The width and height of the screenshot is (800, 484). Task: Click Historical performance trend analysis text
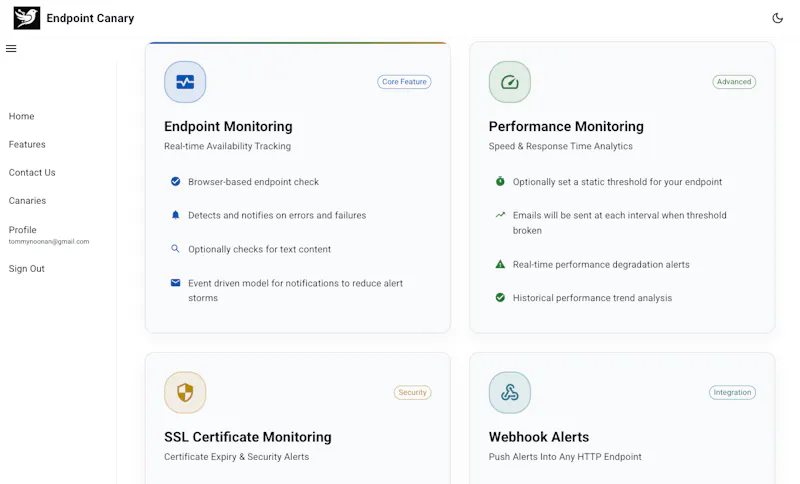point(592,298)
